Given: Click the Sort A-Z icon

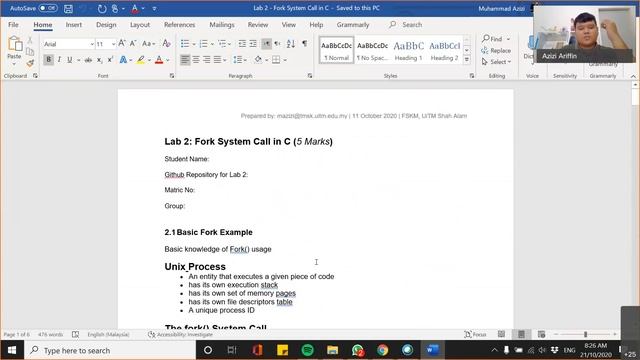Looking at the screenshot, I should (291, 44).
